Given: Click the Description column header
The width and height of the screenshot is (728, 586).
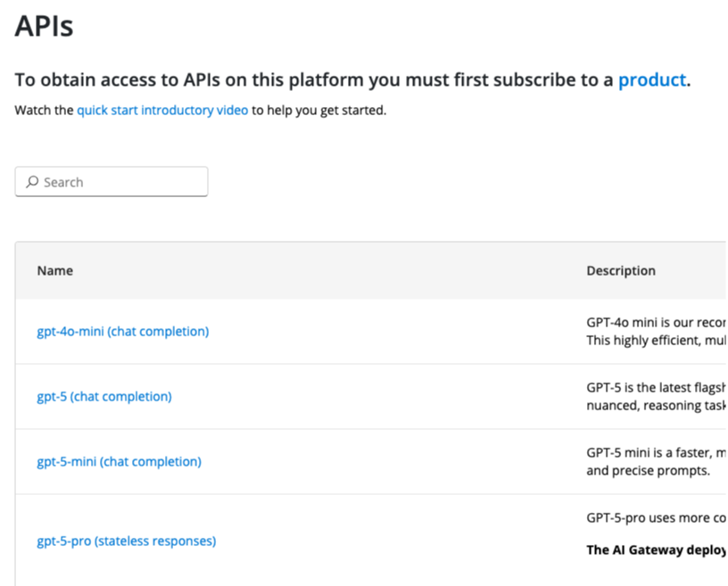Looking at the screenshot, I should point(620,270).
